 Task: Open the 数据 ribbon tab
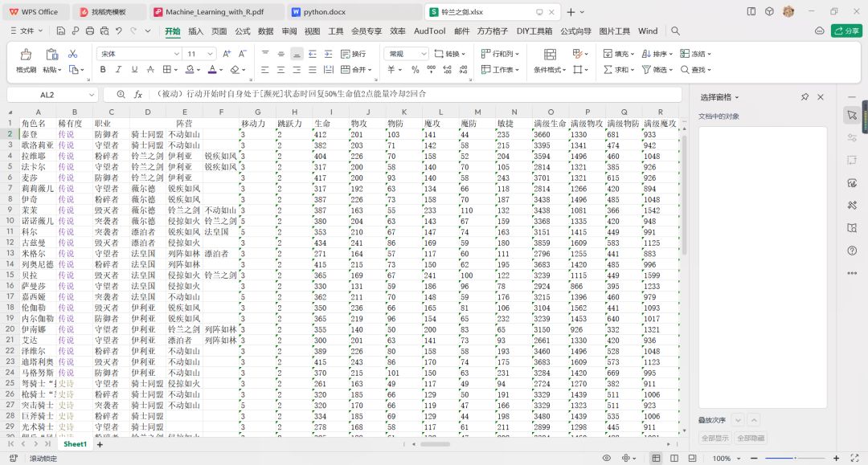(x=266, y=31)
